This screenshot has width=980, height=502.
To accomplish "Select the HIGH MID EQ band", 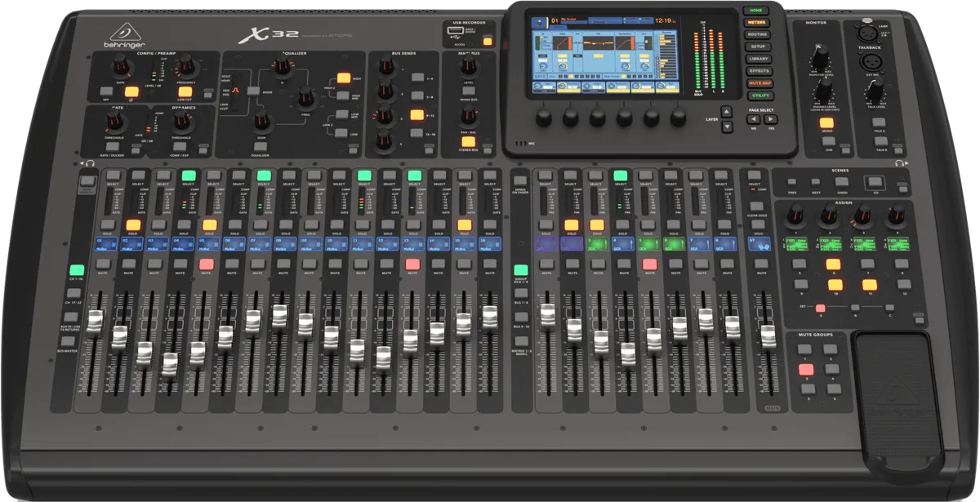I will point(342,96).
